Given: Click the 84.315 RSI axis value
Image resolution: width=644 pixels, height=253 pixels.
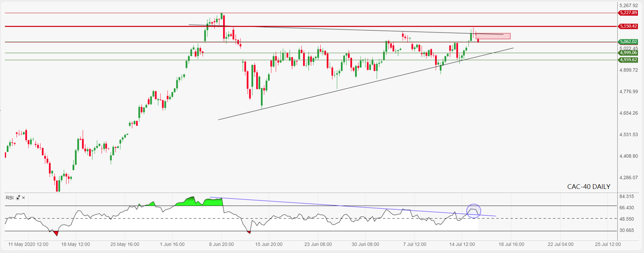Looking at the screenshot, I should [x=626, y=196].
